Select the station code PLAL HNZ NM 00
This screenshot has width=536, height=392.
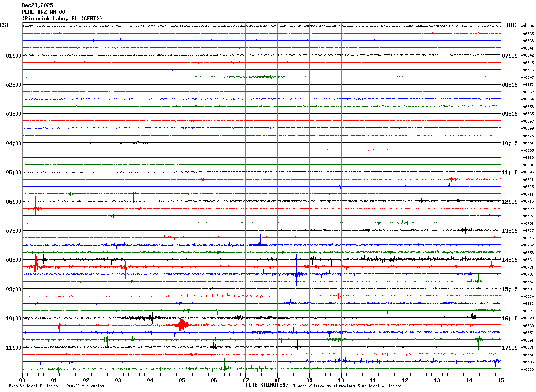(43, 12)
